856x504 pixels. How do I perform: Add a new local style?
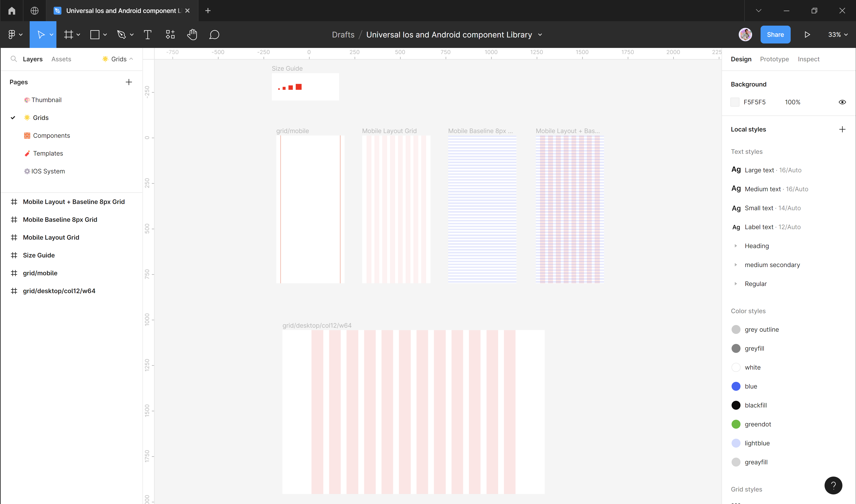pyautogui.click(x=842, y=129)
